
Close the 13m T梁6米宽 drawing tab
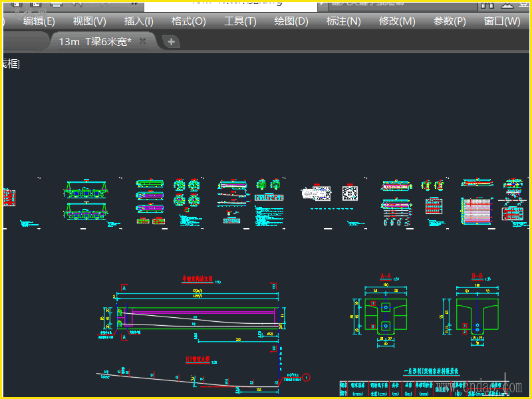[x=143, y=41]
